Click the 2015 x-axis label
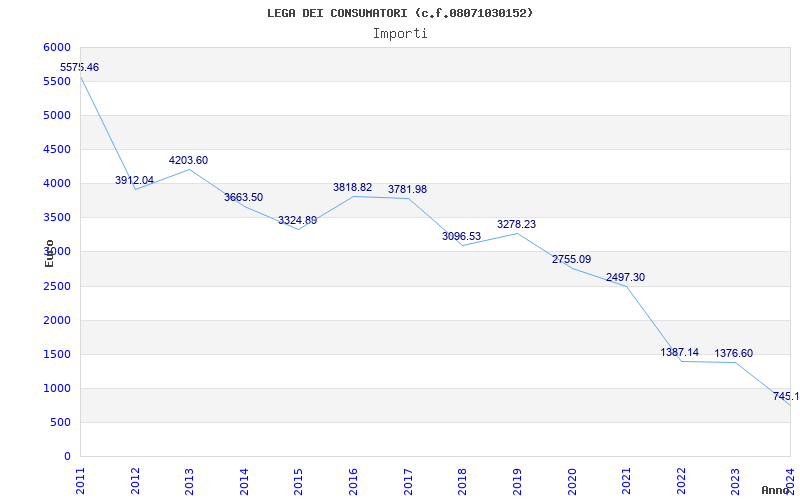Viewport: 800px width, 500px height. 298,481
